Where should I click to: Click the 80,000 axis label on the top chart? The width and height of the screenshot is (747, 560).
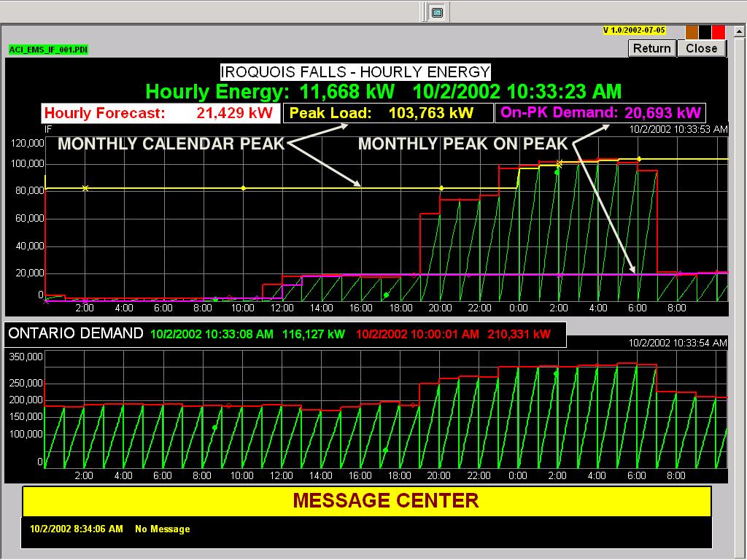[x=29, y=190]
